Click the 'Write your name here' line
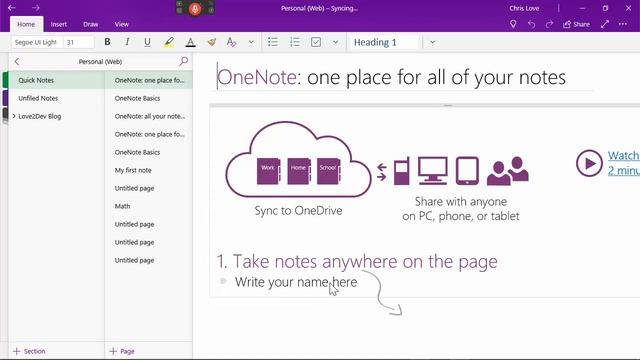 coord(296,282)
